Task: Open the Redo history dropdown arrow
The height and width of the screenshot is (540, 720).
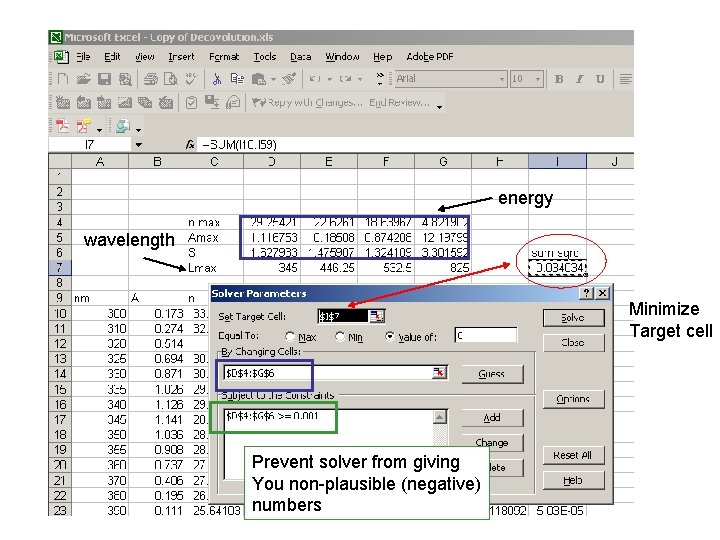Action: coord(360,80)
